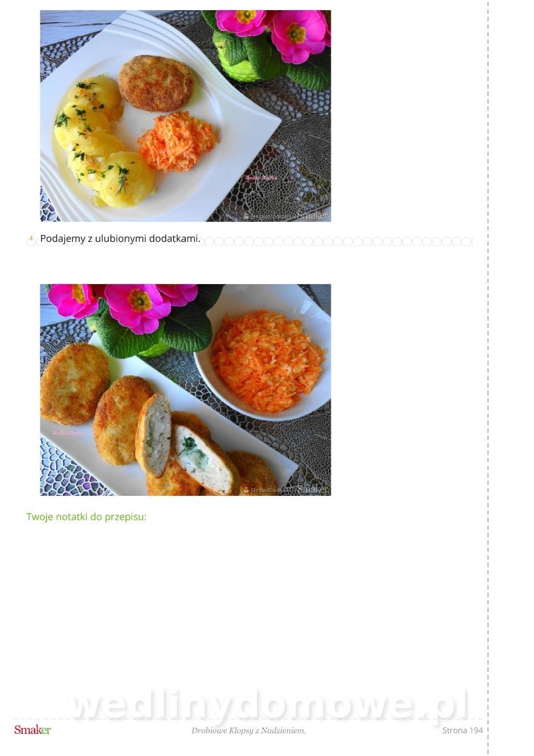Click the Smaker watermark on bottom photo
Image resolution: width=534 pixels, height=756 pixels.
[312, 490]
